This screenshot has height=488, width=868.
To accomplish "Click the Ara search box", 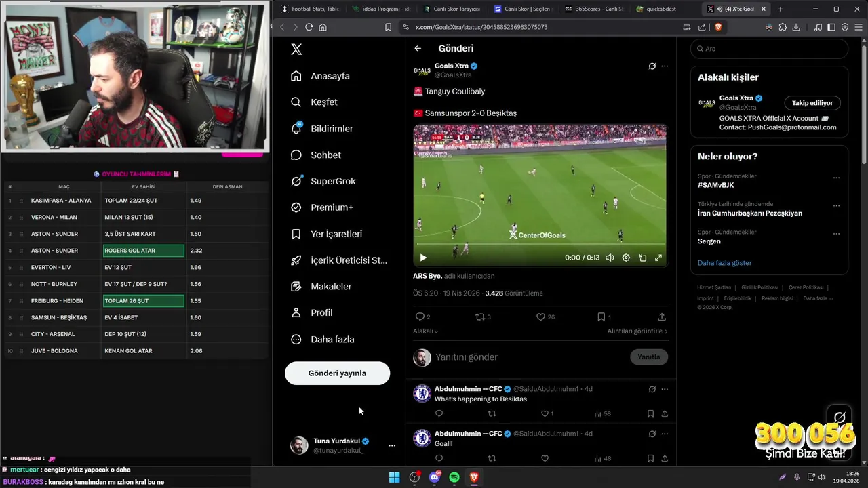I will tap(770, 49).
